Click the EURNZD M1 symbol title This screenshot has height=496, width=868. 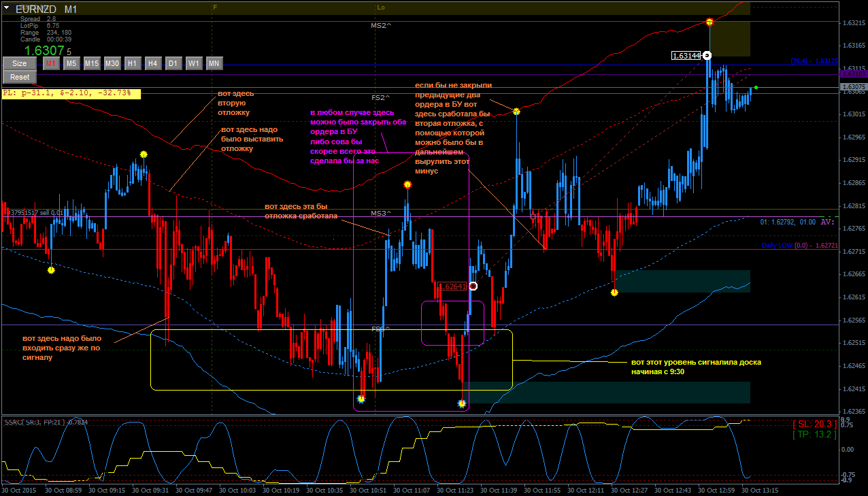coord(46,10)
